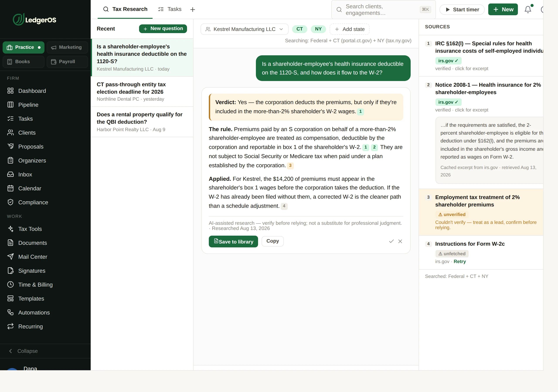558x392 pixels.
Task: Click the Calendar icon in sidebar
Action: tap(10, 188)
